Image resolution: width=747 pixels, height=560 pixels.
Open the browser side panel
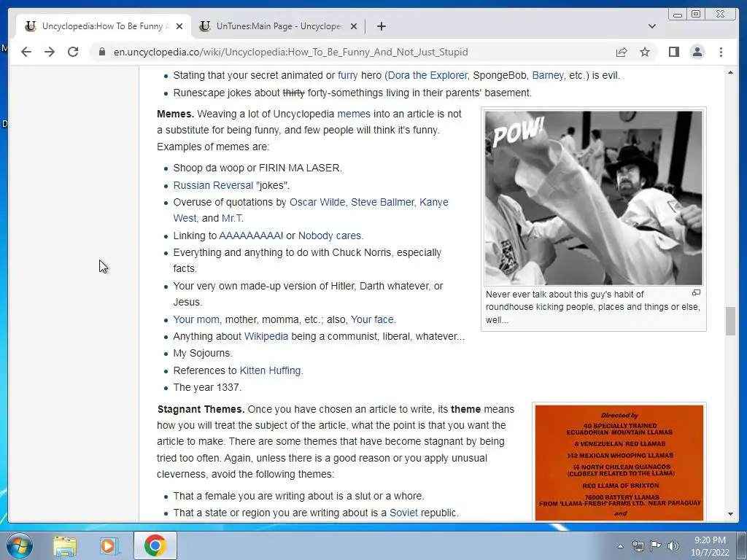pyautogui.click(x=673, y=52)
